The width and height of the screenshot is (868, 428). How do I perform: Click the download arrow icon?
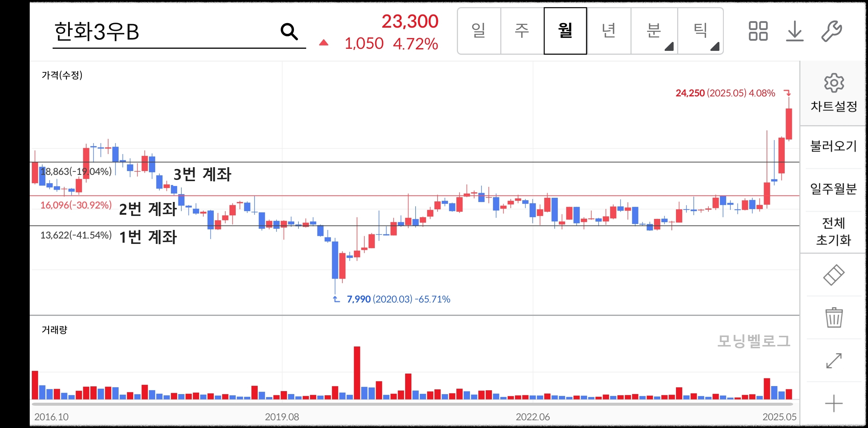click(795, 31)
